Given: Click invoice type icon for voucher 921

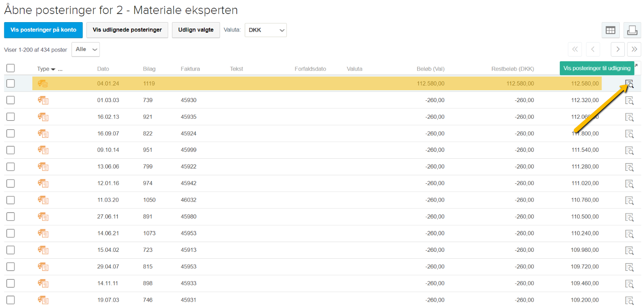Looking at the screenshot, I should tap(43, 117).
